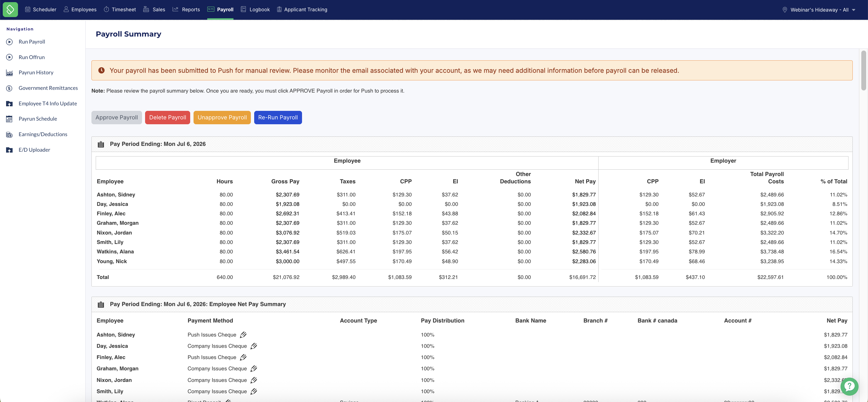Edit payment method for Day, Jessica

254,346
